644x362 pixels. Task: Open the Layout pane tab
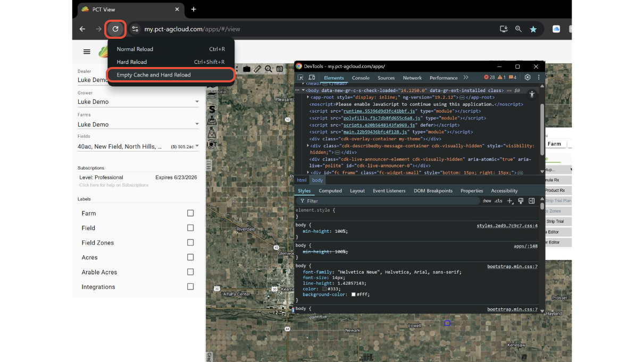(357, 191)
